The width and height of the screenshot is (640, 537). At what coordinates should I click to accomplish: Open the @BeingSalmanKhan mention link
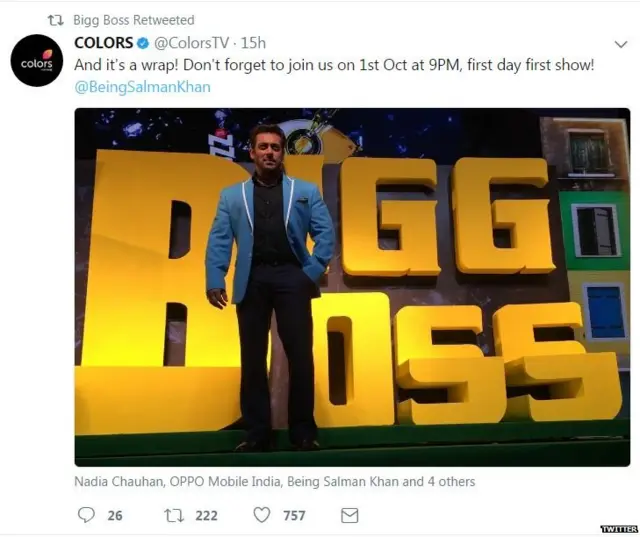coord(142,87)
